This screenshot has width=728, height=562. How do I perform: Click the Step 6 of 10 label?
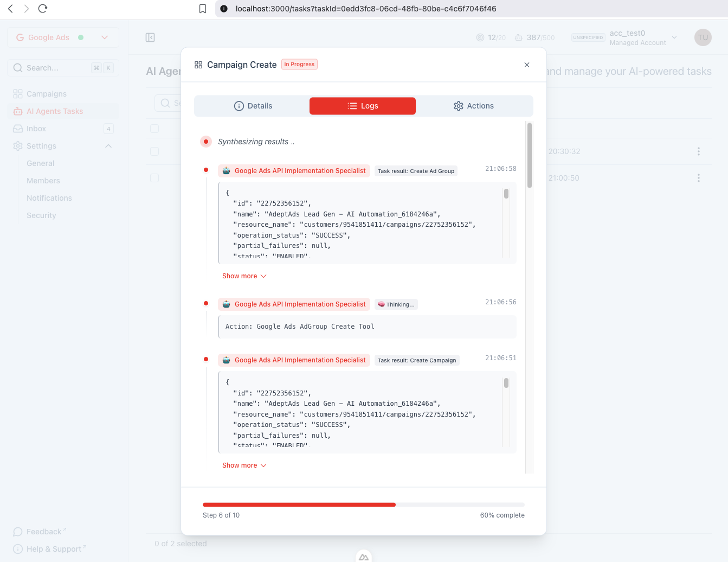(221, 515)
